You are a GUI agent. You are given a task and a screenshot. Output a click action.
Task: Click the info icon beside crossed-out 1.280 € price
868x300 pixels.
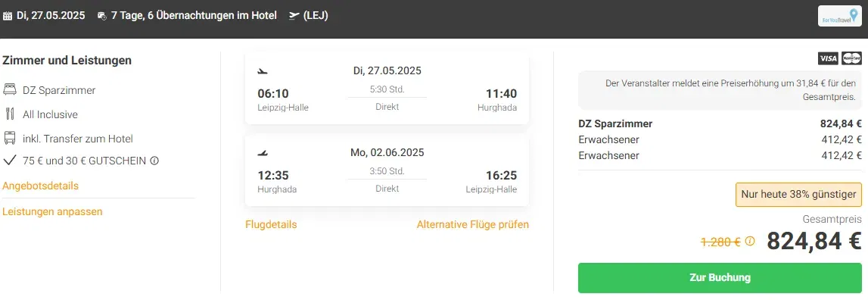click(x=750, y=241)
